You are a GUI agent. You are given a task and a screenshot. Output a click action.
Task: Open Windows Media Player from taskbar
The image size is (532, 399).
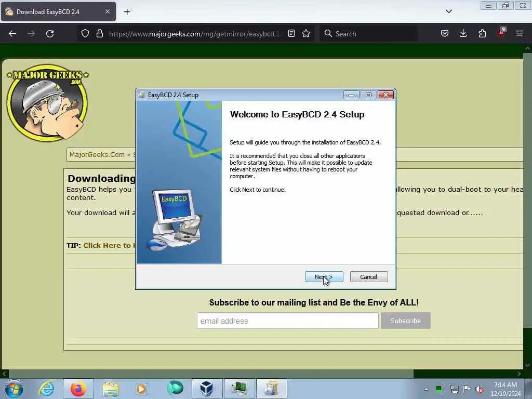coord(142,389)
